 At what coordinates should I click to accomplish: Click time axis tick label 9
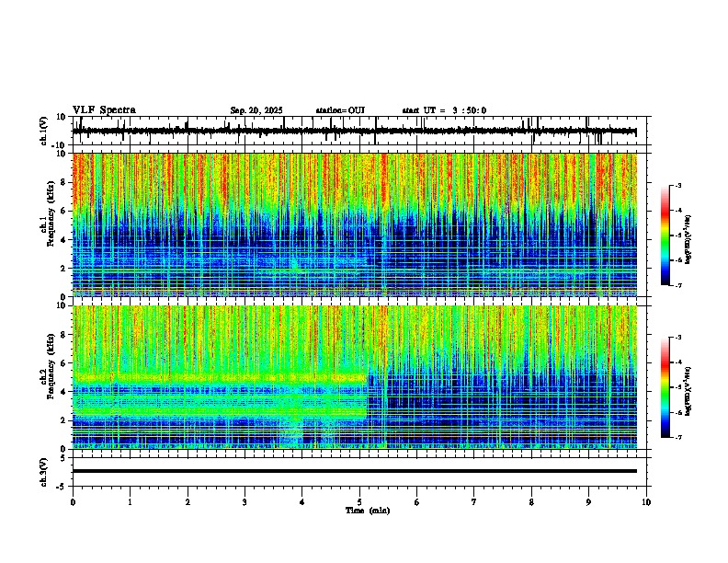tap(588, 502)
